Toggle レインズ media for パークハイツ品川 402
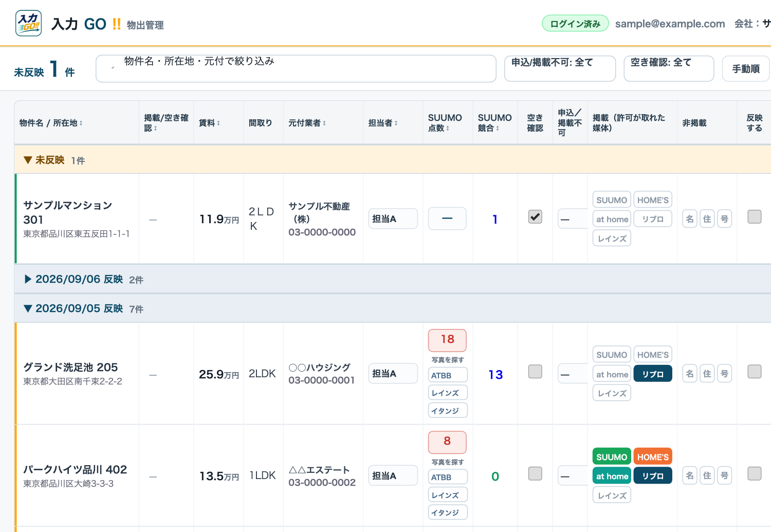 point(612,496)
